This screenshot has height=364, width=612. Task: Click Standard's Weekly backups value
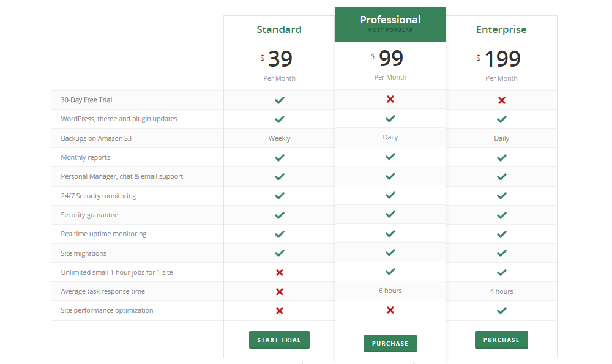click(x=280, y=138)
